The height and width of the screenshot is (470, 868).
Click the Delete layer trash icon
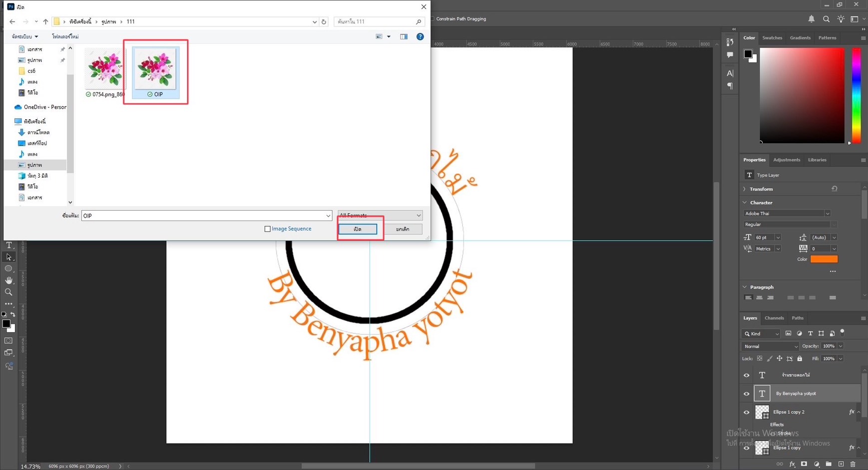tap(853, 464)
